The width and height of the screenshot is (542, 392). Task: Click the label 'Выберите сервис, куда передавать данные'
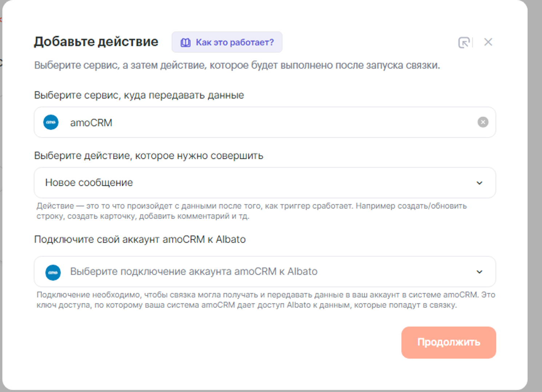(x=139, y=95)
